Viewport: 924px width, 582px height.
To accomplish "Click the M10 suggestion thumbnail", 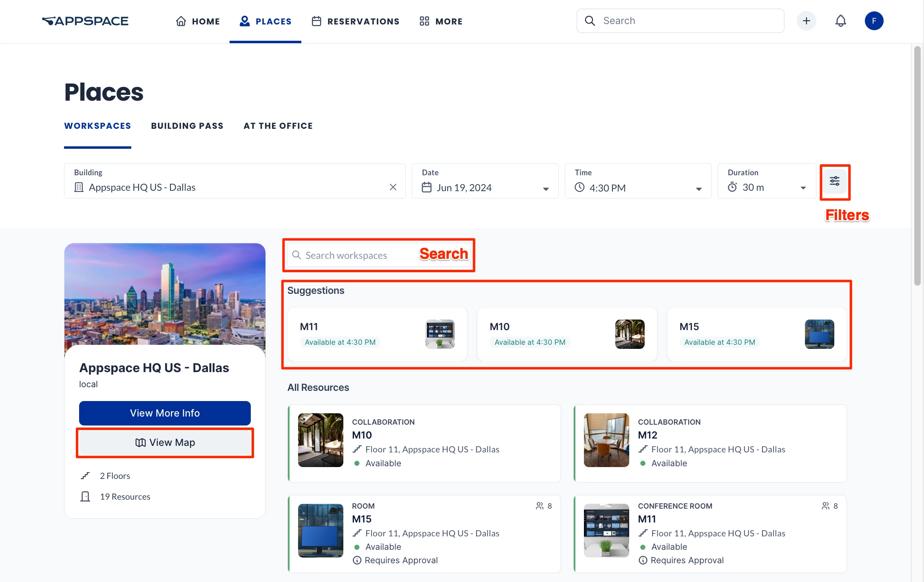I will (630, 334).
